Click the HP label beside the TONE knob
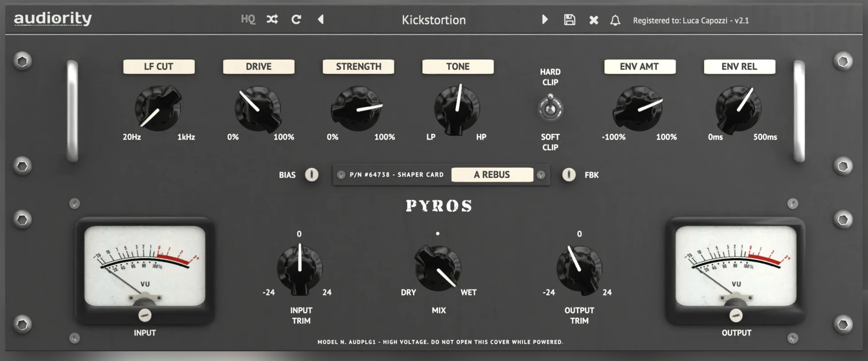Viewport: 868px width, 361px height. tap(481, 137)
